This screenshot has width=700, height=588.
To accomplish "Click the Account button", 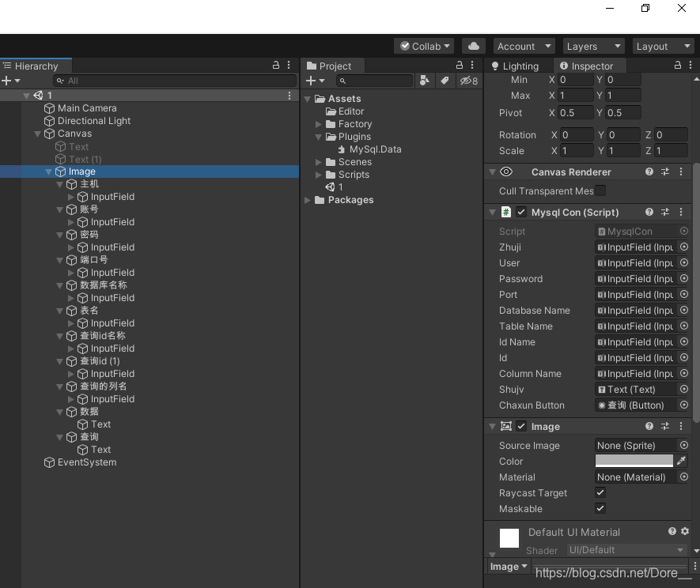I will (524, 46).
